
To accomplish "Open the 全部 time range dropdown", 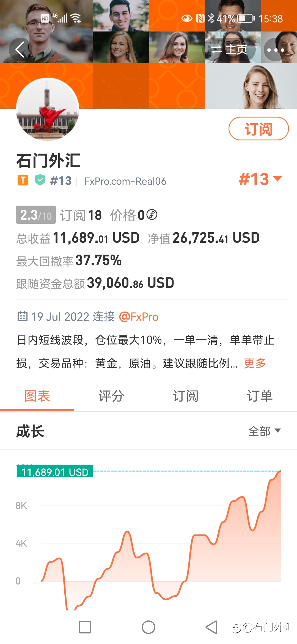I will pos(265,431).
